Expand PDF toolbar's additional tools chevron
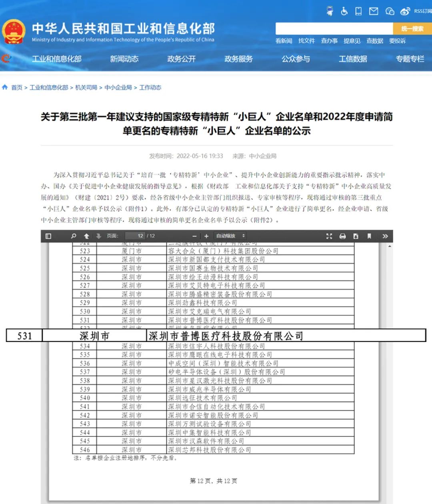Image resolution: width=432 pixels, height=504 pixels. [x=385, y=236]
